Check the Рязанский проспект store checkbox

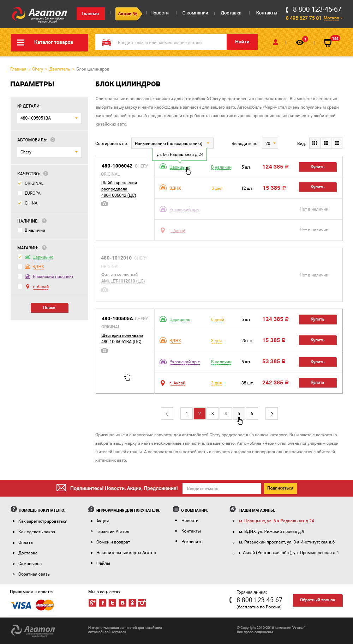point(20,277)
